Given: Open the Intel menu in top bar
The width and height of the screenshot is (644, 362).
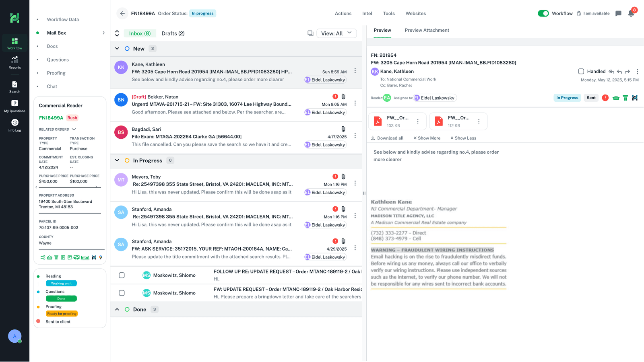Looking at the screenshot, I should (367, 13).
